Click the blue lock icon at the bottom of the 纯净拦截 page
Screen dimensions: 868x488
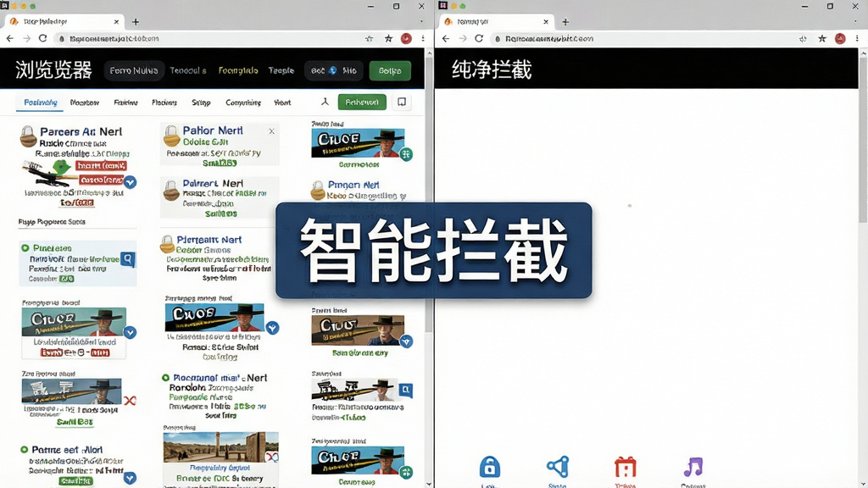(489, 467)
